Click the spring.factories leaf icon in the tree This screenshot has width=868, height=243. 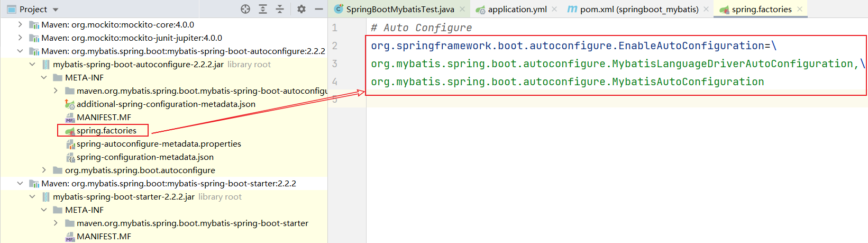pyautogui.click(x=70, y=131)
